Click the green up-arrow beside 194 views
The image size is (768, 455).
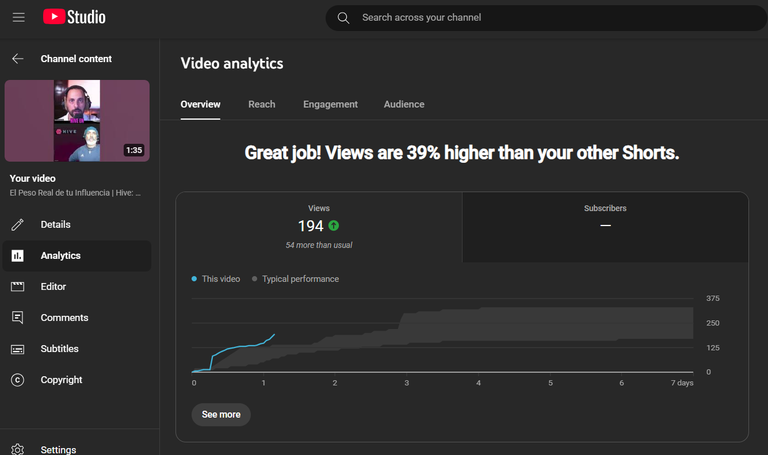[334, 226]
